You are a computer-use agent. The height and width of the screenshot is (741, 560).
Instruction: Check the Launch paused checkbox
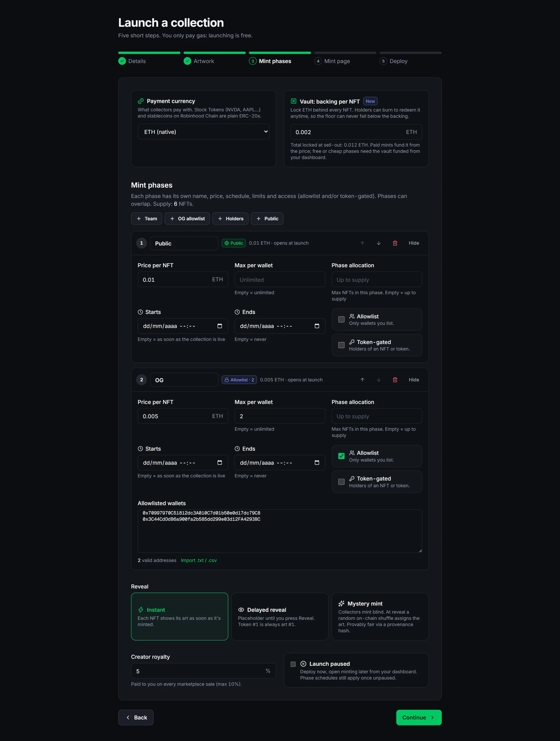[x=293, y=664]
